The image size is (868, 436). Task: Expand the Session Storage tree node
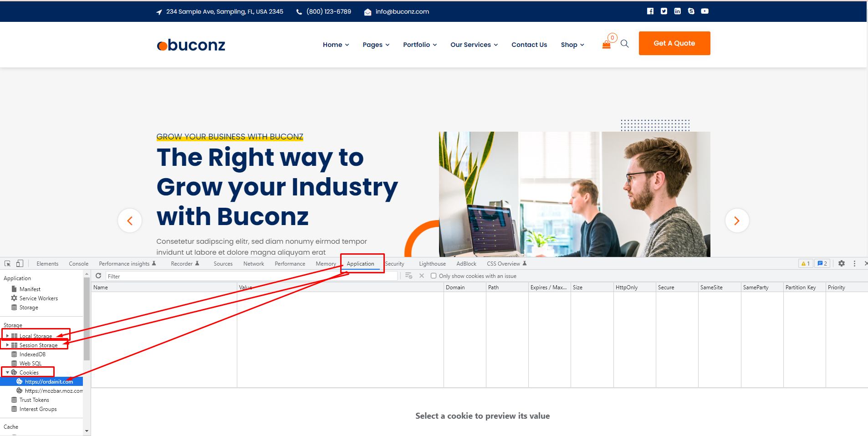click(x=7, y=345)
